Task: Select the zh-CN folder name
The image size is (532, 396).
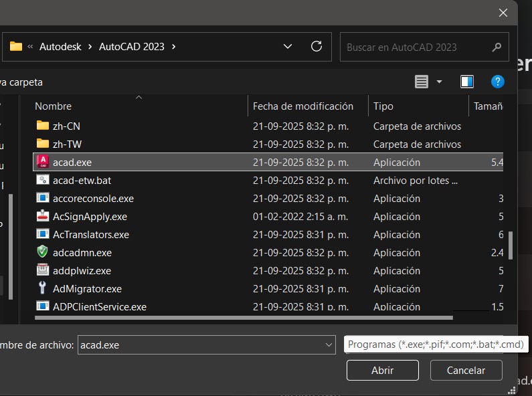Action: [66, 126]
